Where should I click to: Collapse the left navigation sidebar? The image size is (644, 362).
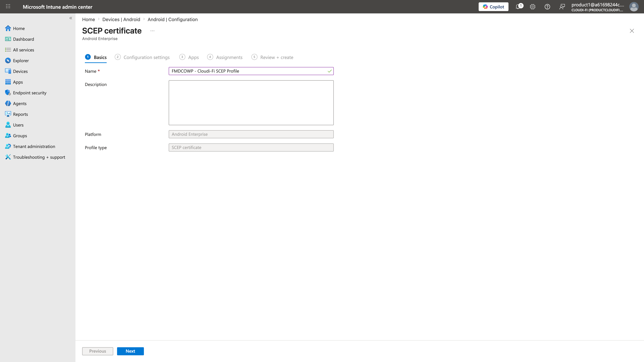pyautogui.click(x=71, y=18)
